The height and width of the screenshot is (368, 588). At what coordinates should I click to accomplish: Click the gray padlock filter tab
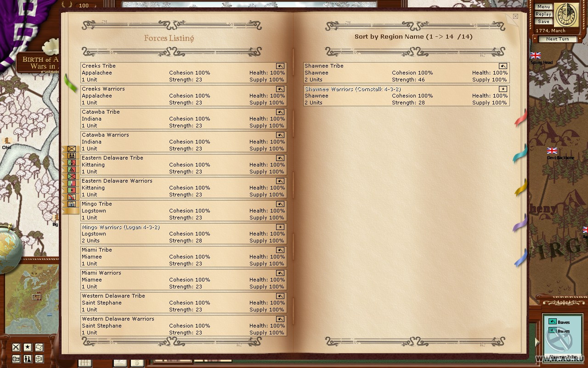click(x=72, y=204)
